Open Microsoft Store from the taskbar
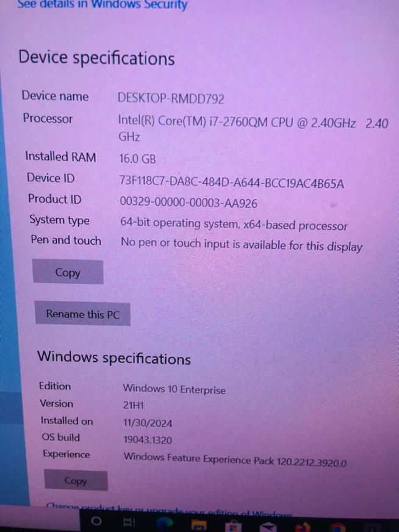399x532 pixels. coord(234,527)
